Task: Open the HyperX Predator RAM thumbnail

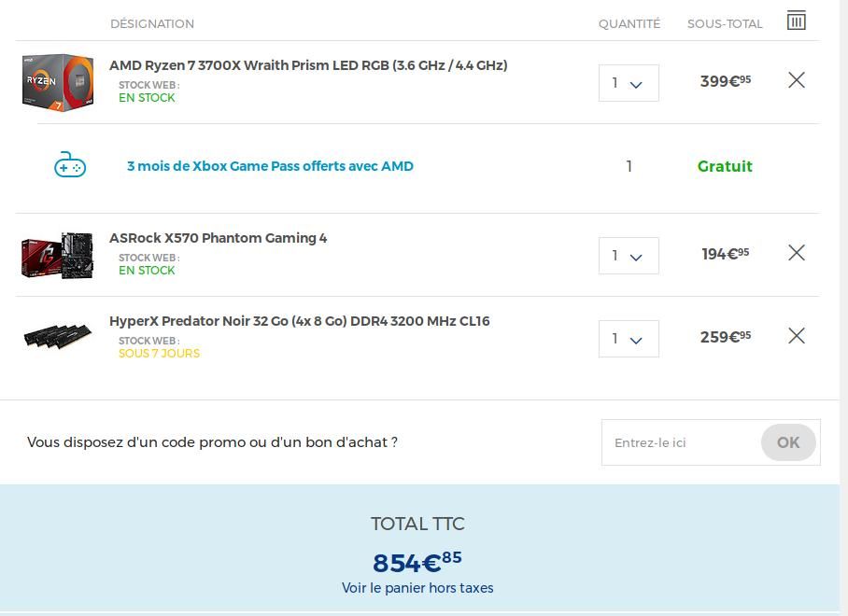Action: click(58, 337)
